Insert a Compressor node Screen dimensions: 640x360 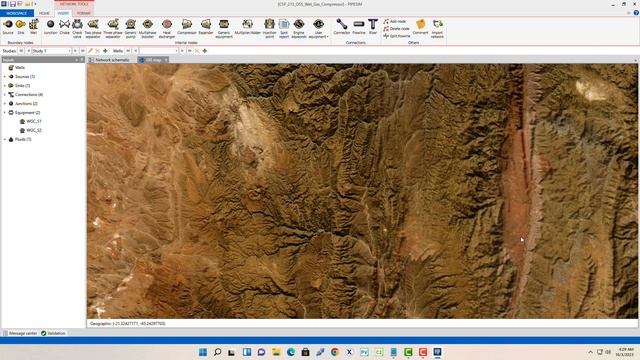point(187,27)
